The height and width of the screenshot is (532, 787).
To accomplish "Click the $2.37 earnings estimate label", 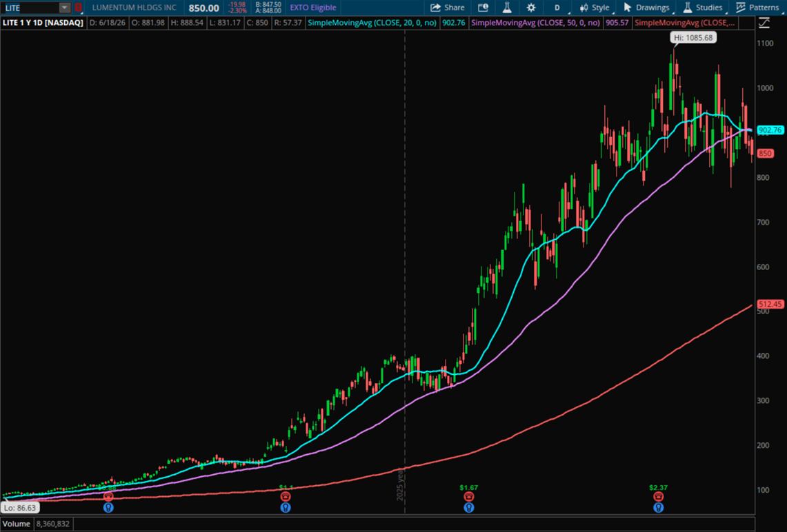I will pos(658,487).
